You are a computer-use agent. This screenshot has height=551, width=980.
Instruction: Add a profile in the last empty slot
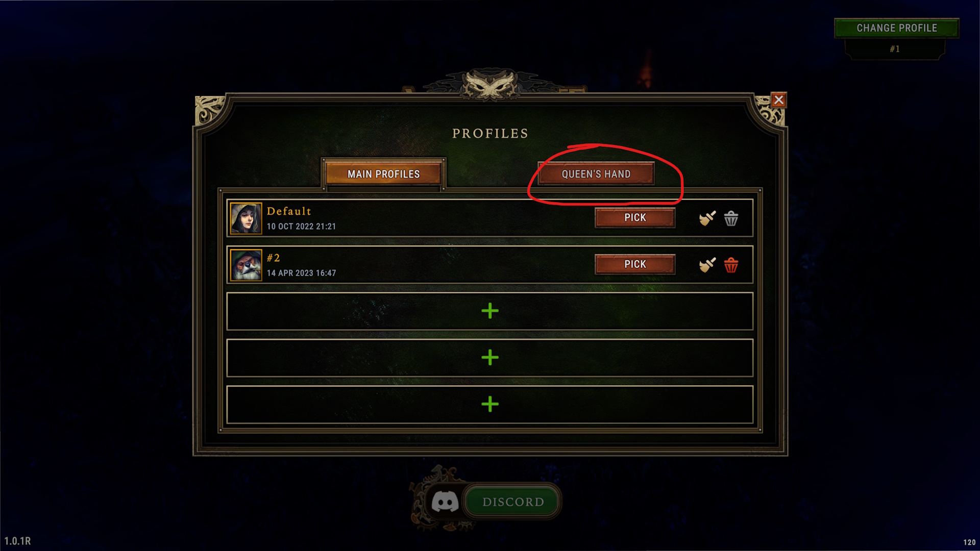pyautogui.click(x=490, y=405)
